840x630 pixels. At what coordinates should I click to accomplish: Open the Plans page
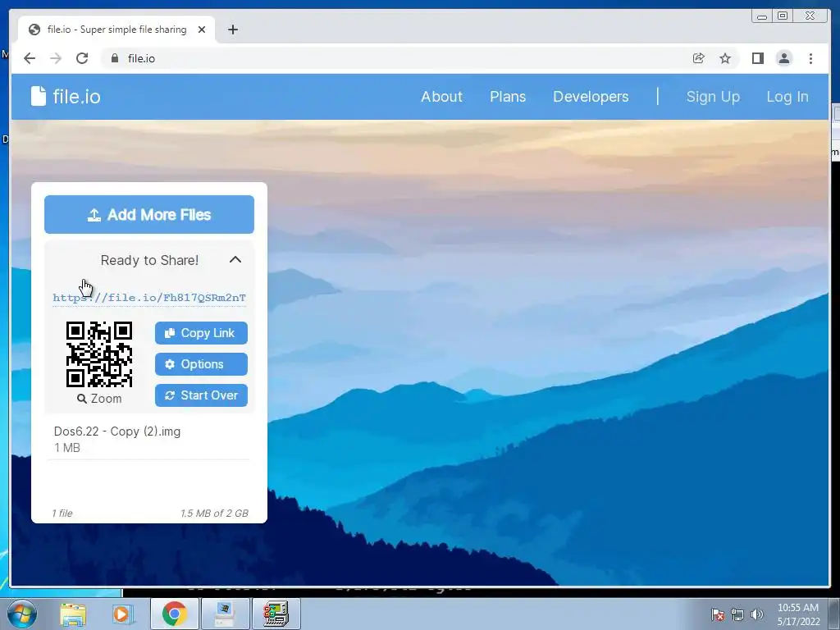tap(508, 97)
